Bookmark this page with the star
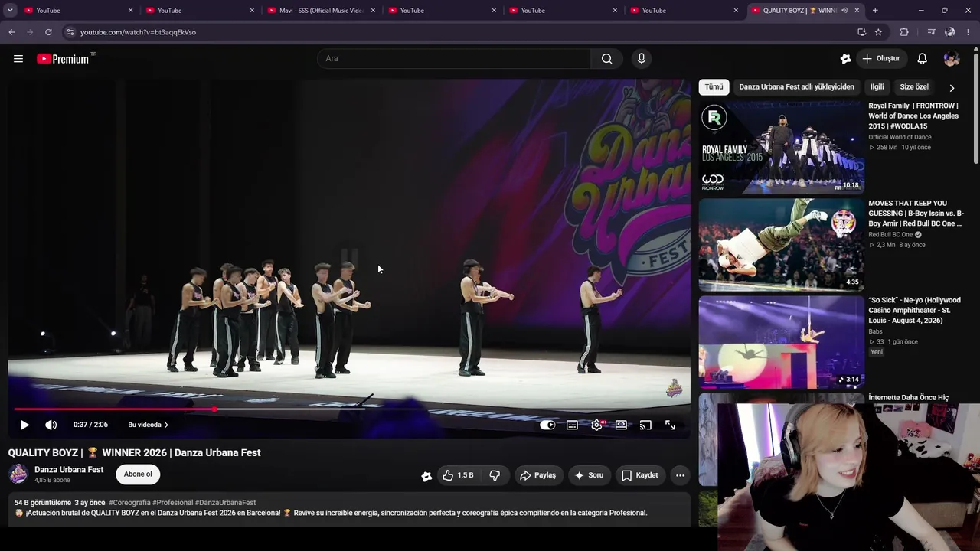The height and width of the screenshot is (551, 980). click(x=878, y=32)
